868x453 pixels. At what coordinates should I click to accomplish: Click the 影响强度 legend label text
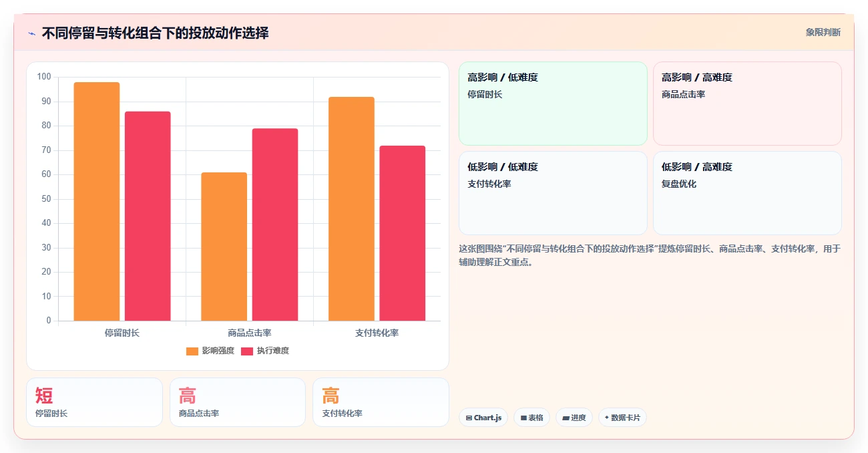(x=218, y=351)
